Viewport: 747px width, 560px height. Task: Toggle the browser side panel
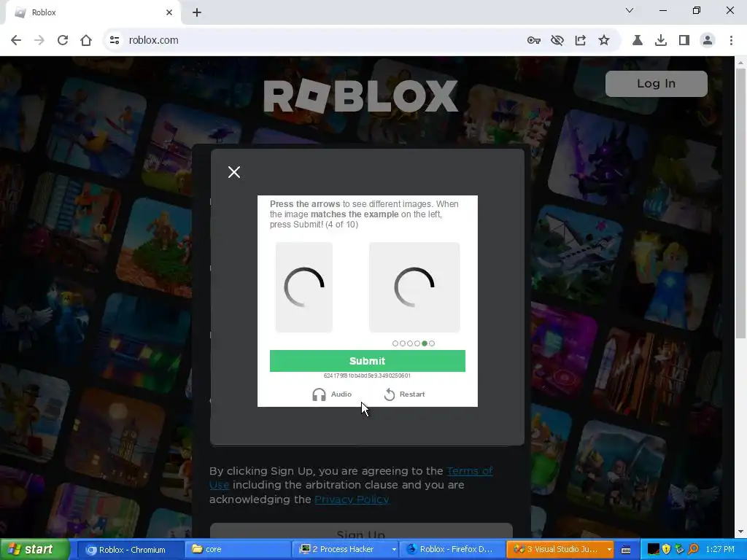coord(684,41)
